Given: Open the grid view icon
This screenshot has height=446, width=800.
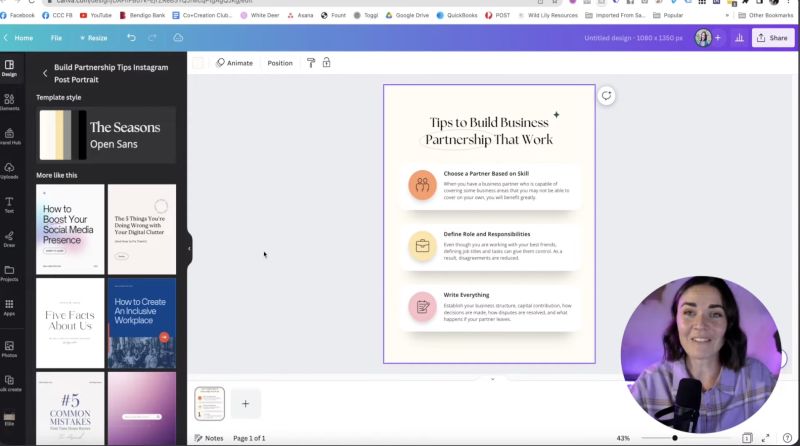Looking at the screenshot, I should pyautogui.click(x=747, y=438).
